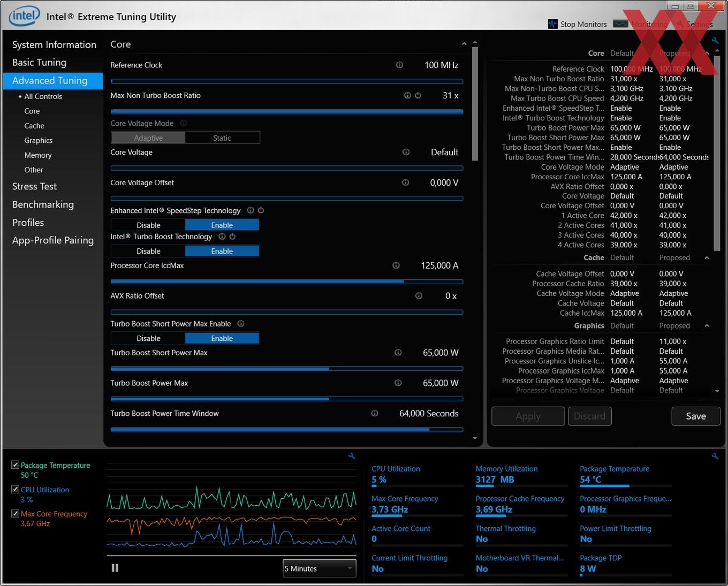Select Advanced Tuning in sidebar
728x586 pixels.
coord(52,80)
